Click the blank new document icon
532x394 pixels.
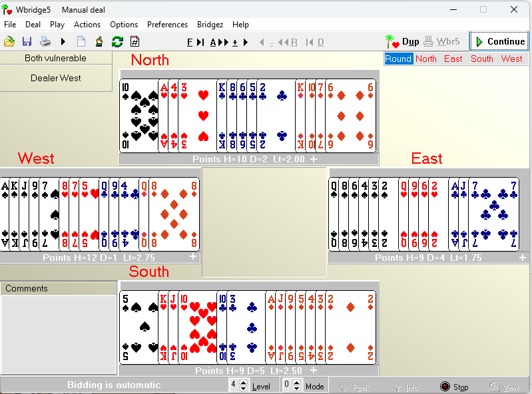point(81,41)
